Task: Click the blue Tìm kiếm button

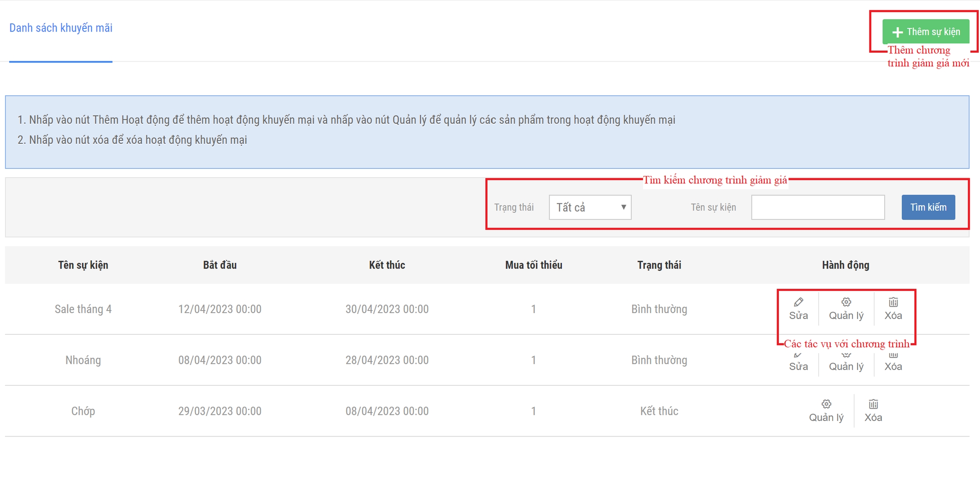Action: [x=928, y=207]
